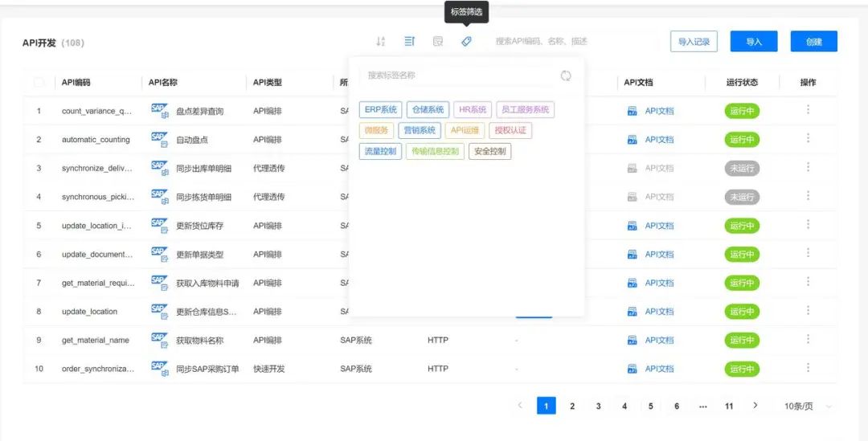Click the 运行状态 column header

(x=742, y=83)
